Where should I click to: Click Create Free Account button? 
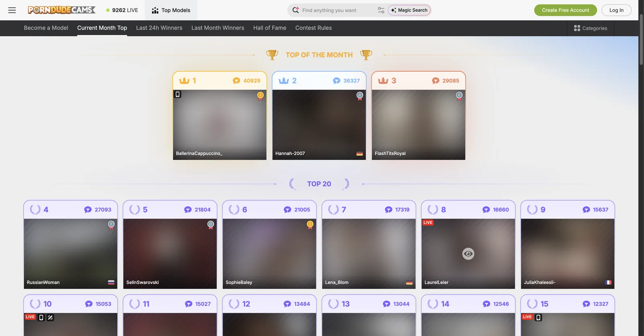tap(566, 10)
